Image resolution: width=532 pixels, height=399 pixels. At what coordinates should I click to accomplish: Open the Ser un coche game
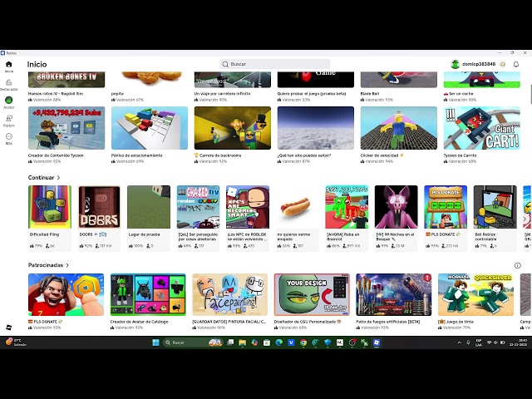pos(482,80)
